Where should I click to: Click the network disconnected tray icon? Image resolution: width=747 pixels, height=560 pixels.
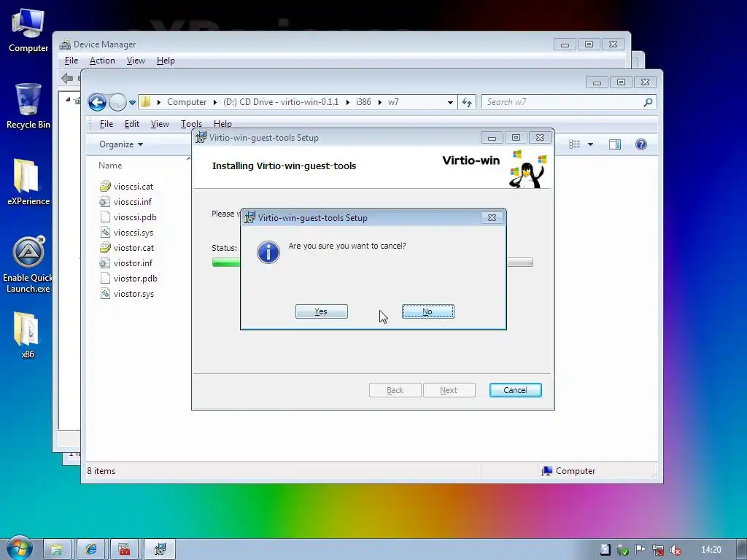[x=658, y=550]
